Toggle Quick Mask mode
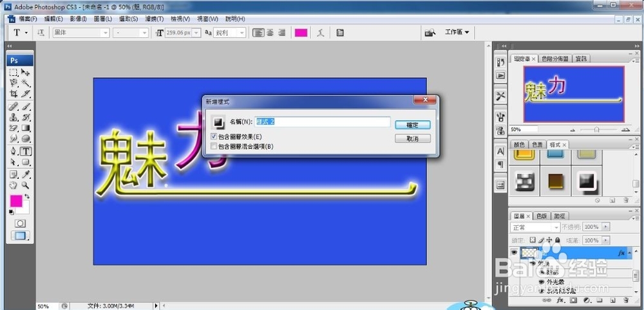The image size is (644, 310). pyautogui.click(x=20, y=223)
